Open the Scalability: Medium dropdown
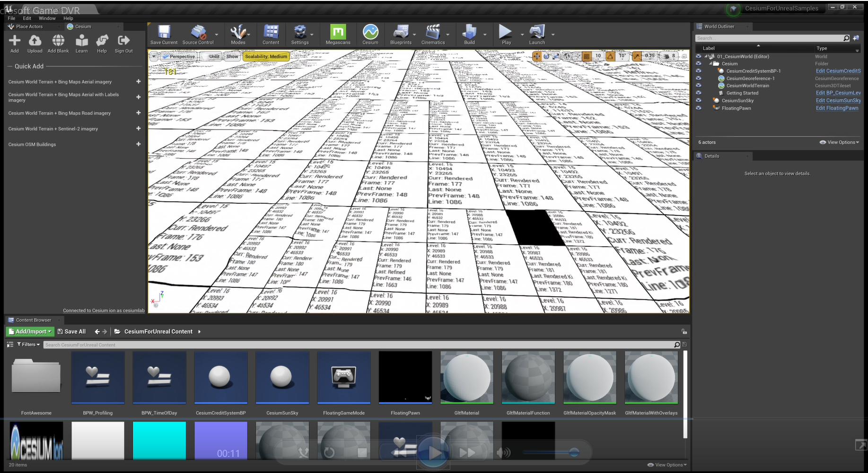Image resolution: width=868 pixels, height=473 pixels. [x=265, y=56]
